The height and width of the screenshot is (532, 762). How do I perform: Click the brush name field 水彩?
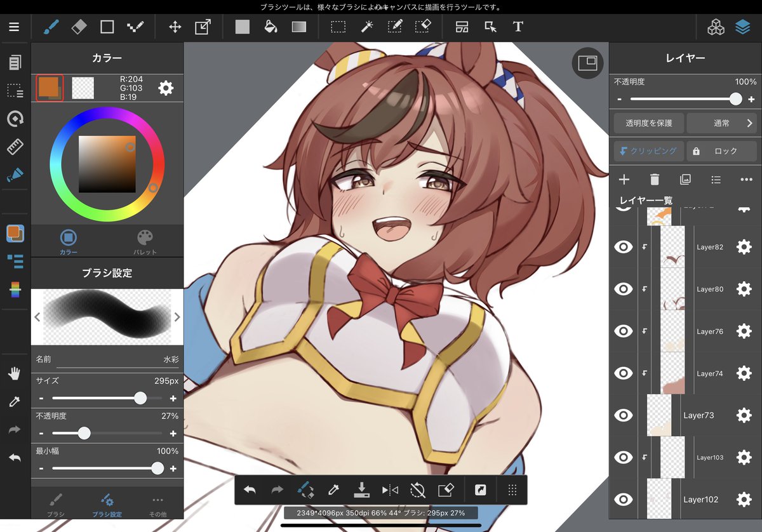(x=117, y=359)
